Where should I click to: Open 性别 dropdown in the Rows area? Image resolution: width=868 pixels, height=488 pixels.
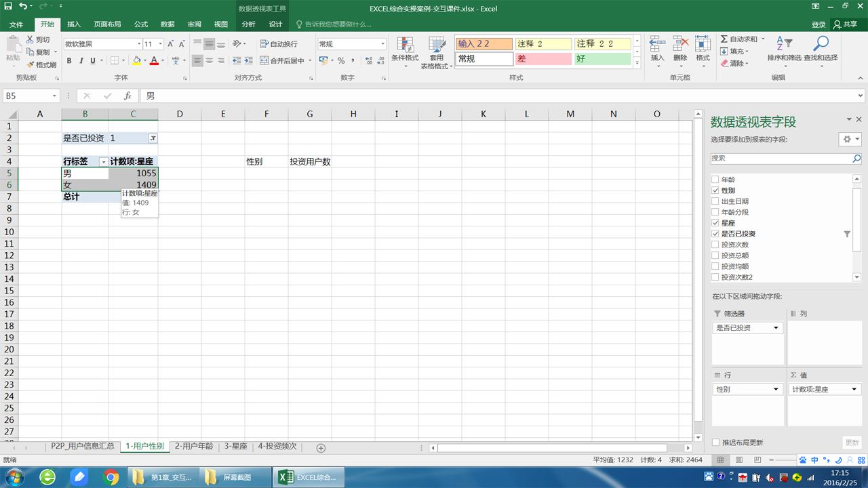[x=776, y=389]
